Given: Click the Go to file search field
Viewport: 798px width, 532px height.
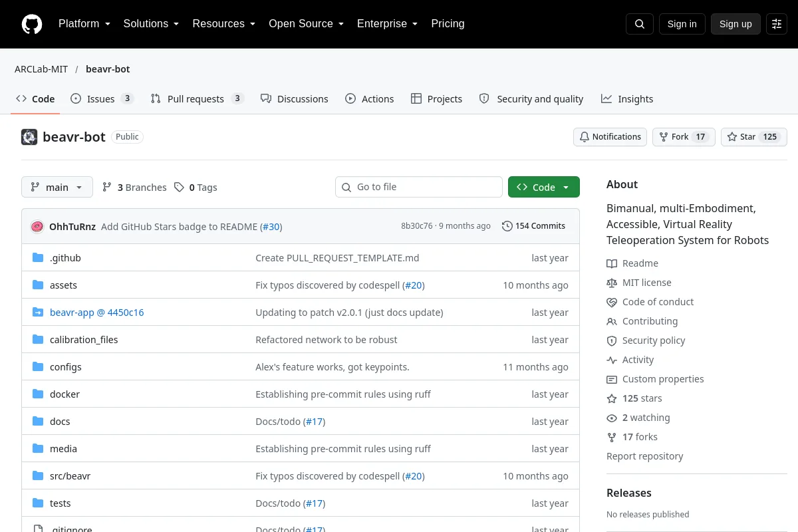Looking at the screenshot, I should tap(419, 188).
